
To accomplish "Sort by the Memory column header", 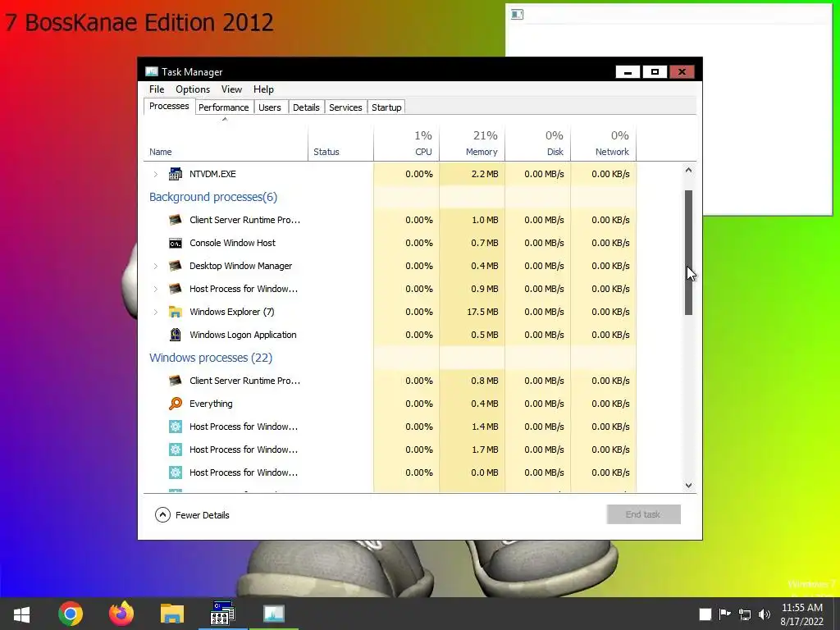I will [472, 143].
